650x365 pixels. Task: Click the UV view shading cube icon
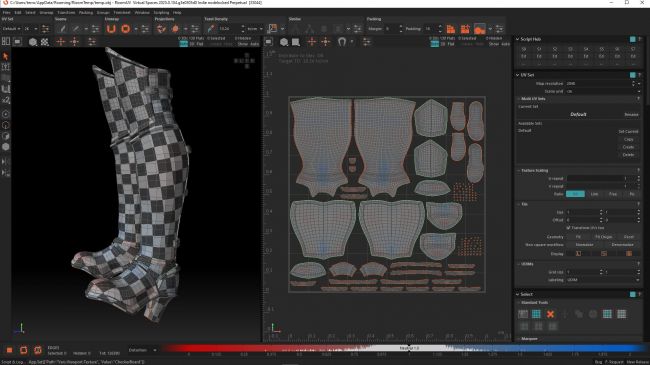click(x=284, y=41)
